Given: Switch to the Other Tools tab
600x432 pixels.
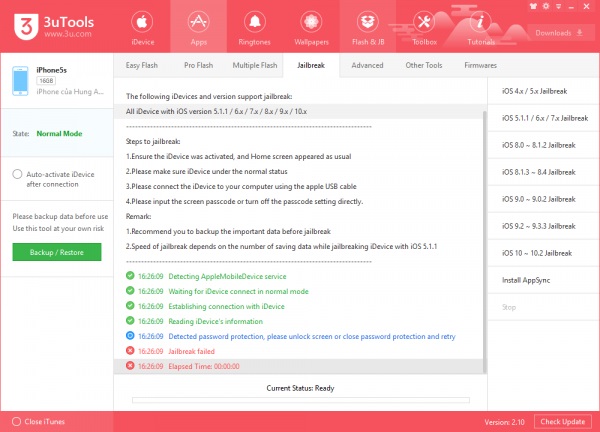Looking at the screenshot, I should point(424,65).
